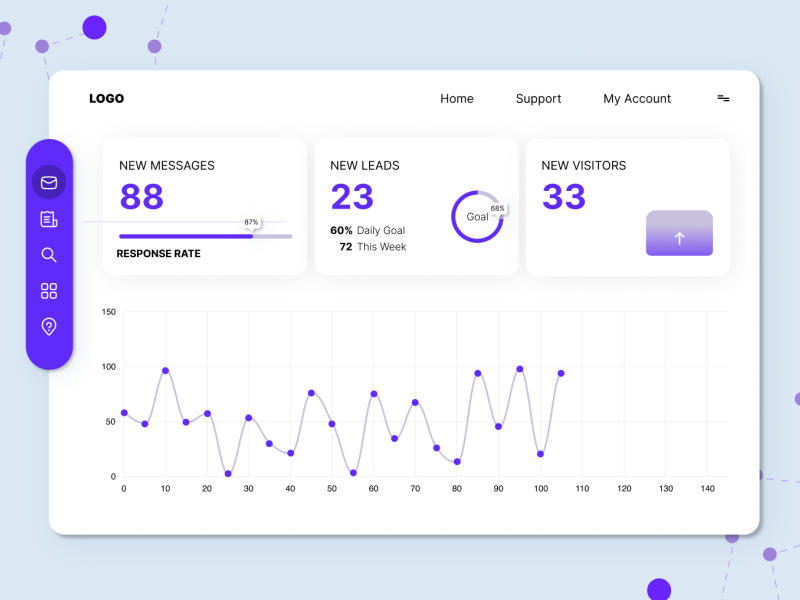Open the Reports clipboard icon in sidebar
The image size is (800, 600).
tap(49, 219)
